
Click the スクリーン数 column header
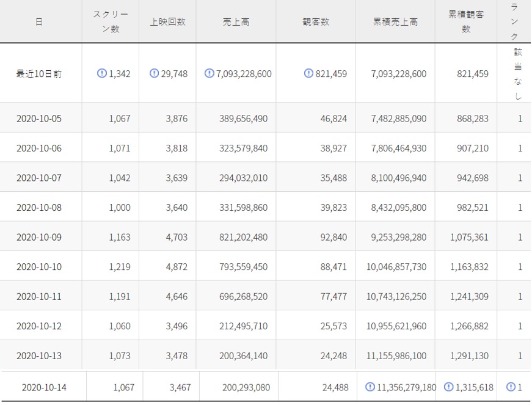pyautogui.click(x=110, y=21)
